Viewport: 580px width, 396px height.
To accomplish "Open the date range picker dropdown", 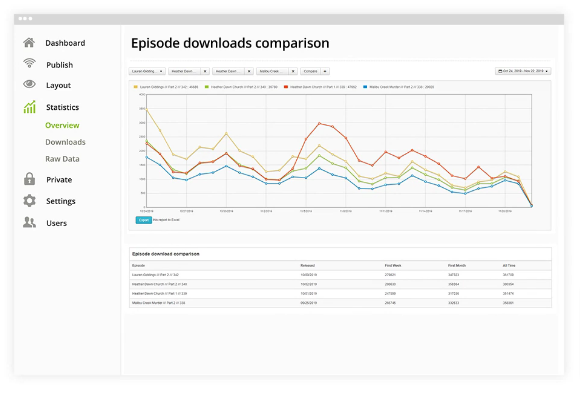I will click(x=523, y=71).
